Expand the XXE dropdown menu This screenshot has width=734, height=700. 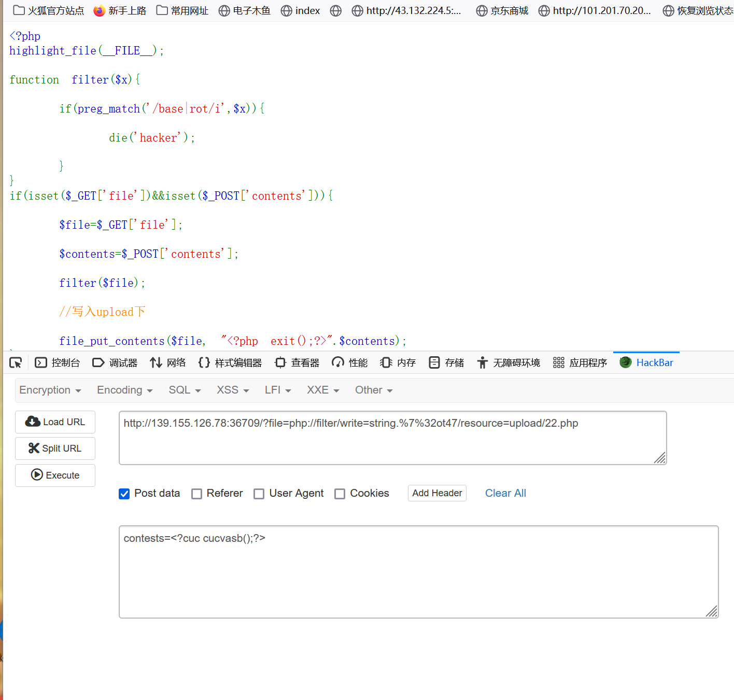point(323,390)
